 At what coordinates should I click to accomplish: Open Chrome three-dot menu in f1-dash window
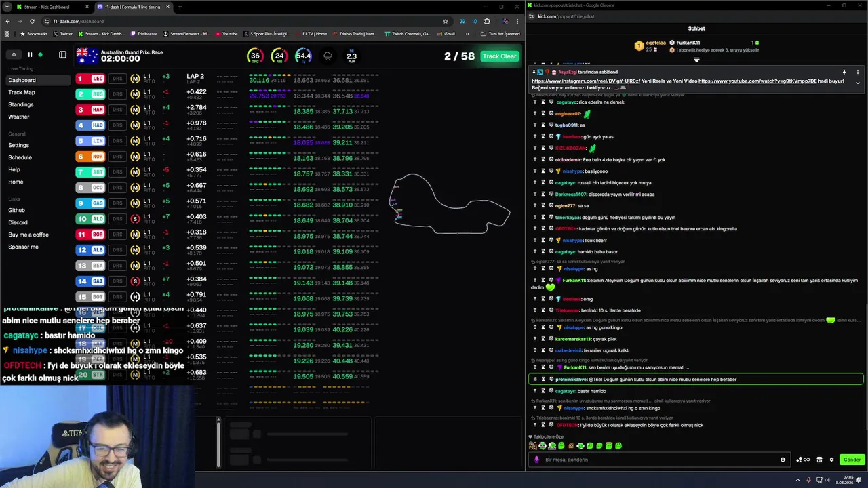coord(517,21)
